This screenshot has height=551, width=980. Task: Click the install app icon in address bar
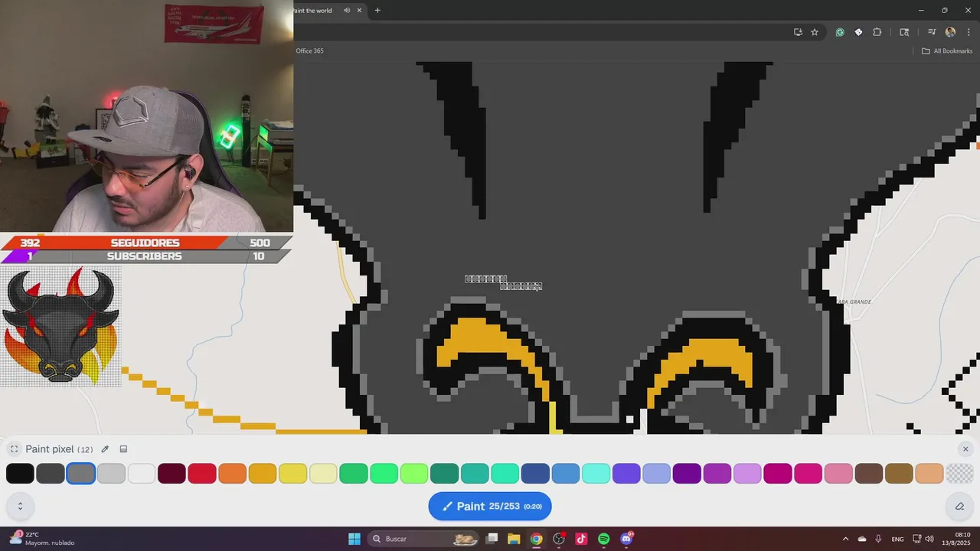[x=798, y=32]
